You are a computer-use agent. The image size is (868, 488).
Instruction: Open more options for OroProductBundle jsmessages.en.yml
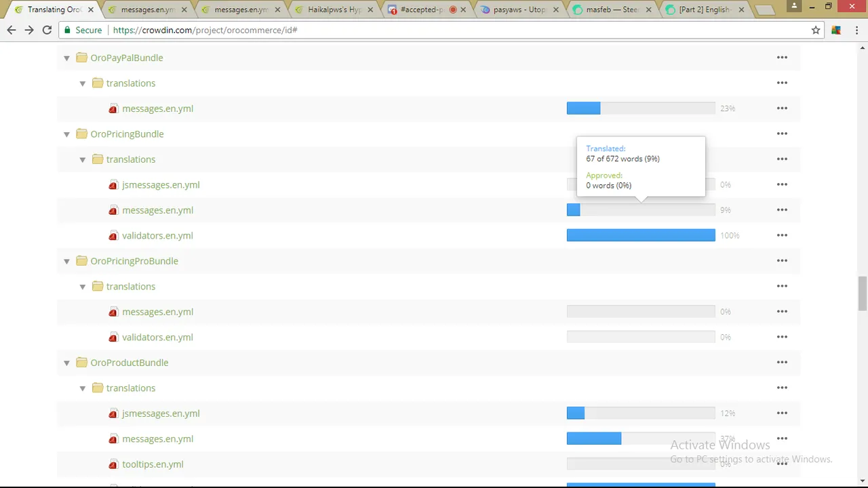[782, 413]
